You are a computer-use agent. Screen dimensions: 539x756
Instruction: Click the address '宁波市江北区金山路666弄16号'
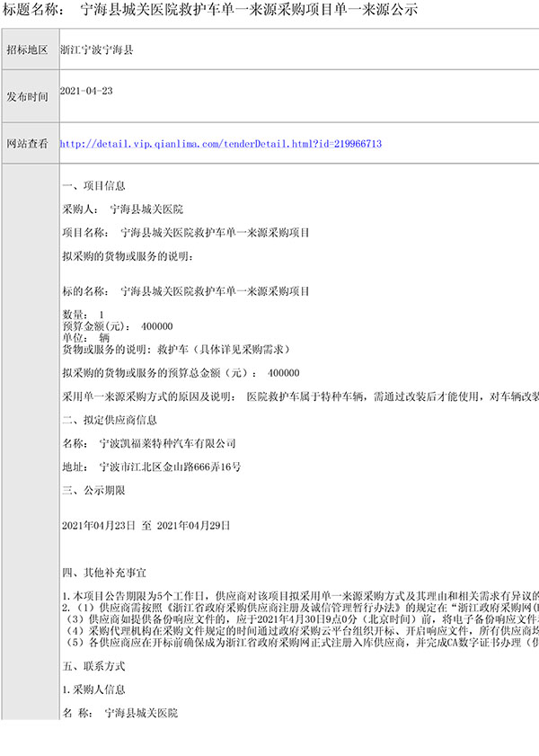click(x=170, y=467)
